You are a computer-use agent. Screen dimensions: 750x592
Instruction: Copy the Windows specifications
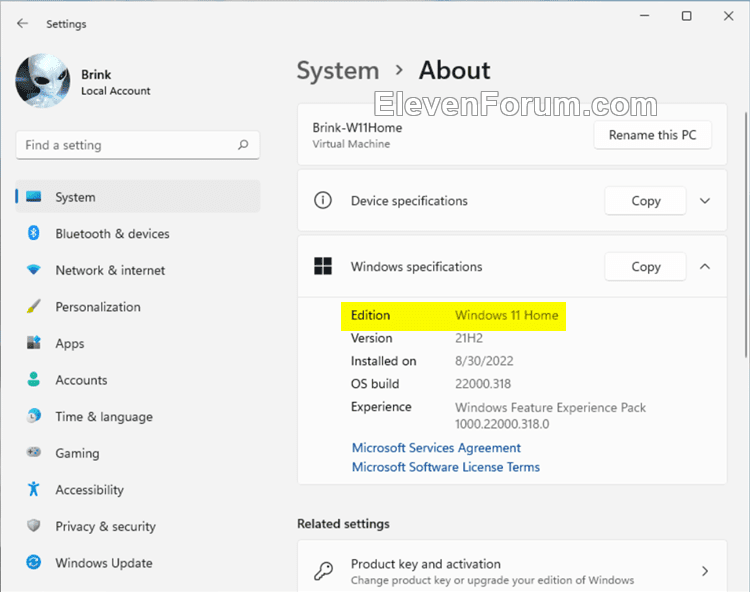point(645,266)
